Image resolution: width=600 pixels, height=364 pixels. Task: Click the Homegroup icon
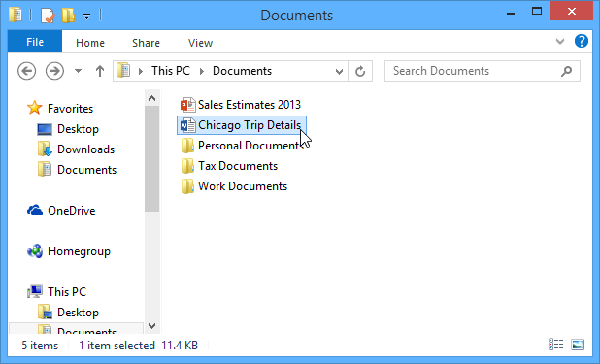coord(35,251)
